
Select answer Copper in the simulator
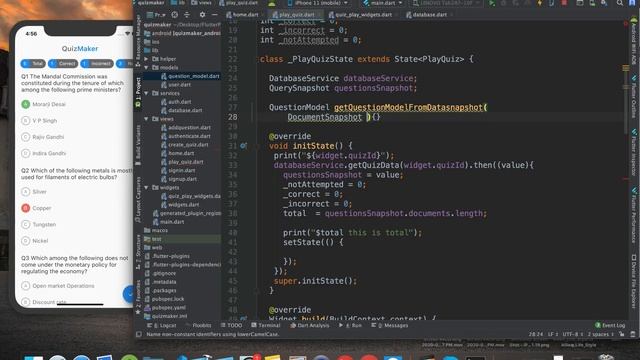coord(36,208)
